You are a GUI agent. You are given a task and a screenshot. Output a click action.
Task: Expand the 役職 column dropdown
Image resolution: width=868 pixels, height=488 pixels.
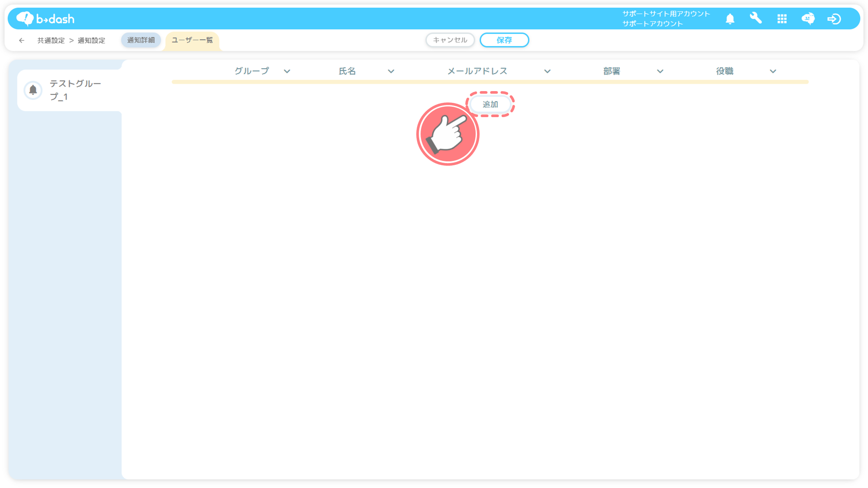(773, 71)
